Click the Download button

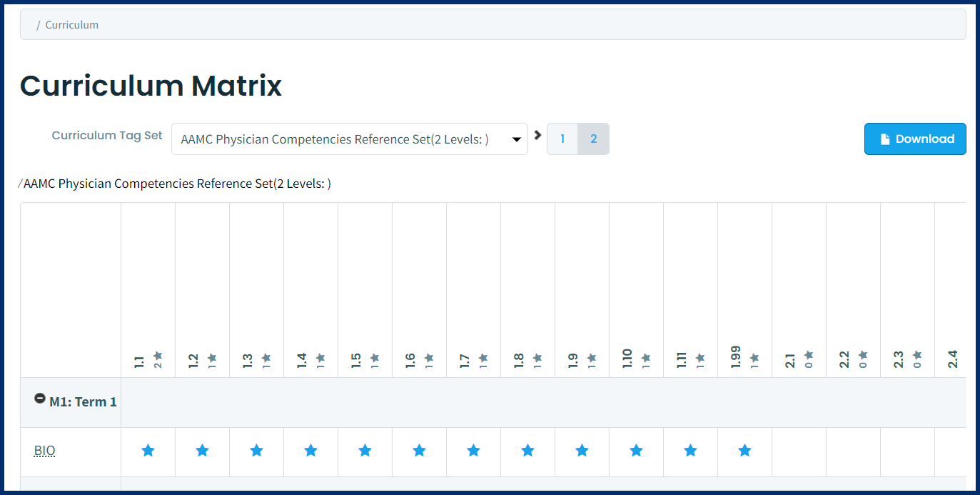coord(915,139)
